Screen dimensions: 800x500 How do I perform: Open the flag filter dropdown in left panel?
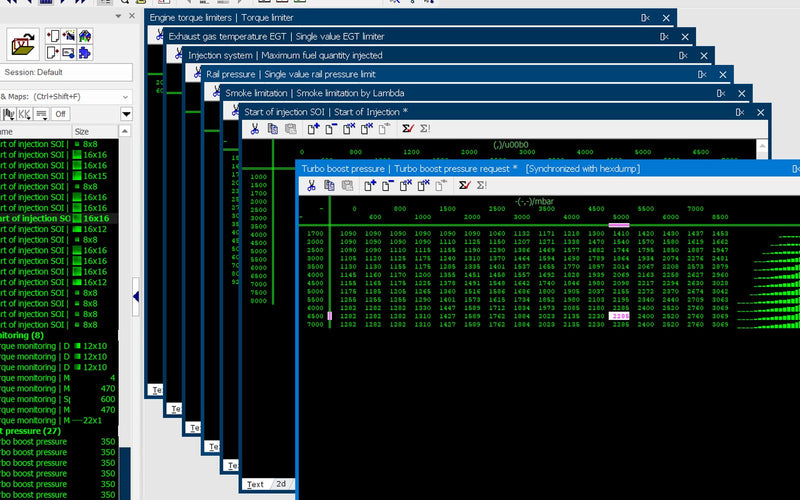[x=9, y=114]
